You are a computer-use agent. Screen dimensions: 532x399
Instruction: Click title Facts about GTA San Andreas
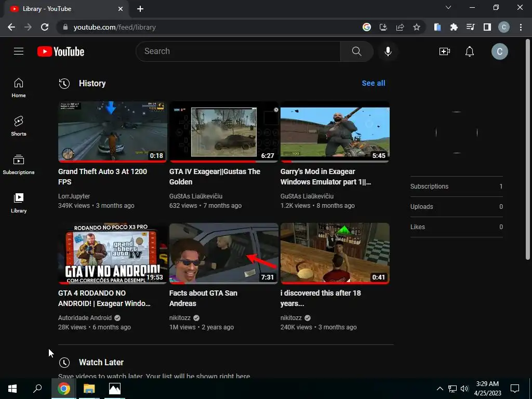pos(203,298)
